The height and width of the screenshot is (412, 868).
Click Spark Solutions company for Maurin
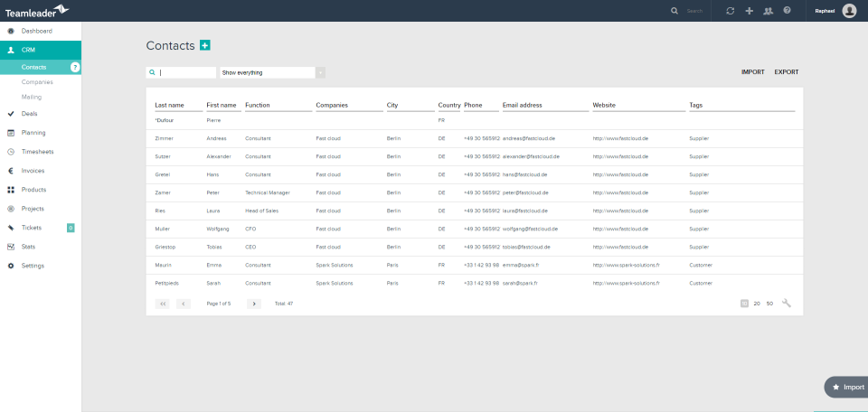click(335, 266)
